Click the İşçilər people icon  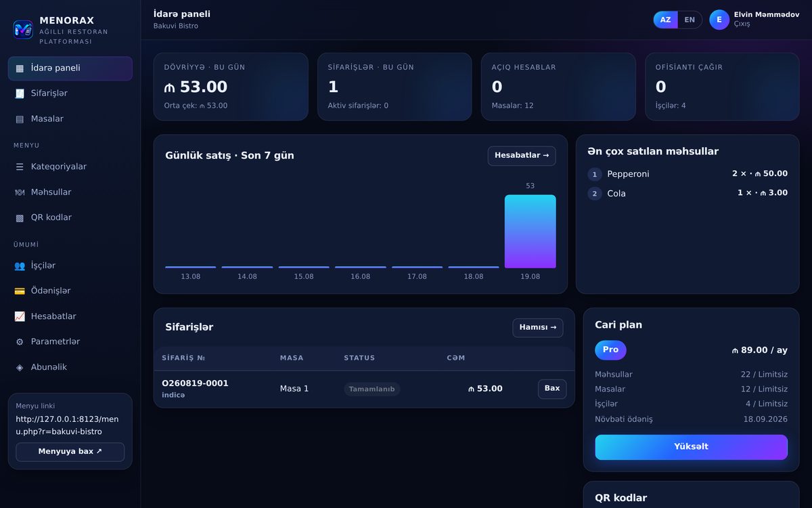point(20,266)
